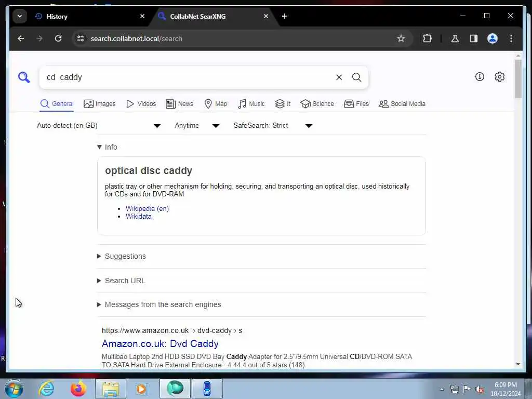Image resolution: width=532 pixels, height=399 pixels.
Task: Select the CollabNet SearXNG tab
Action: [x=214, y=16]
